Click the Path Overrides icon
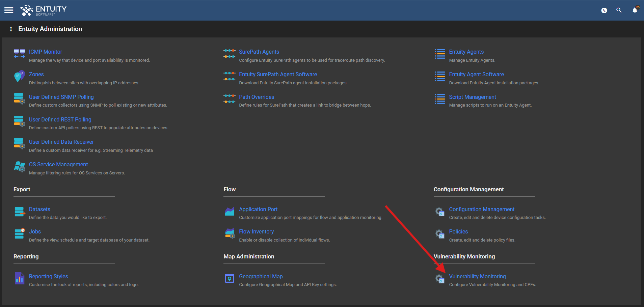Viewport: 644px width, 307px height. (230, 99)
